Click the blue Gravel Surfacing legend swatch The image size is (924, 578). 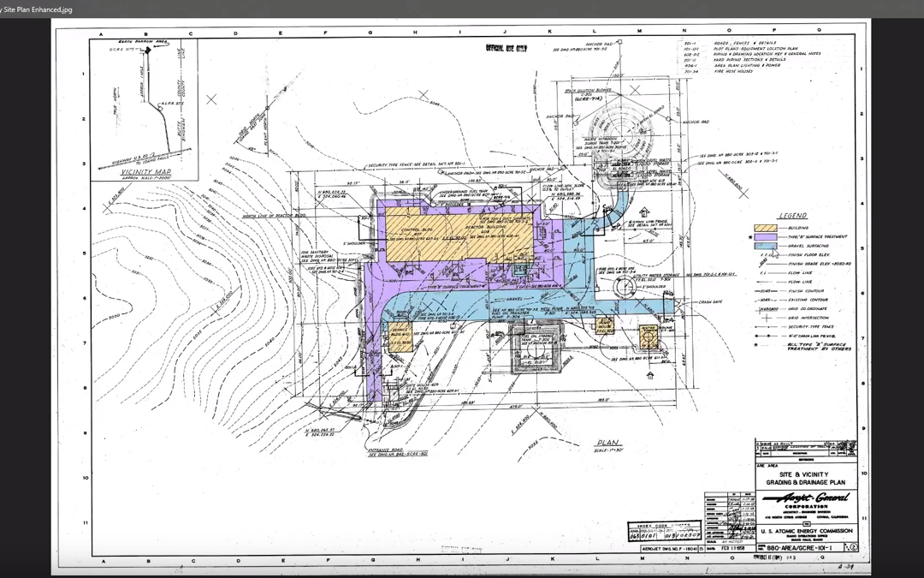[x=766, y=246]
